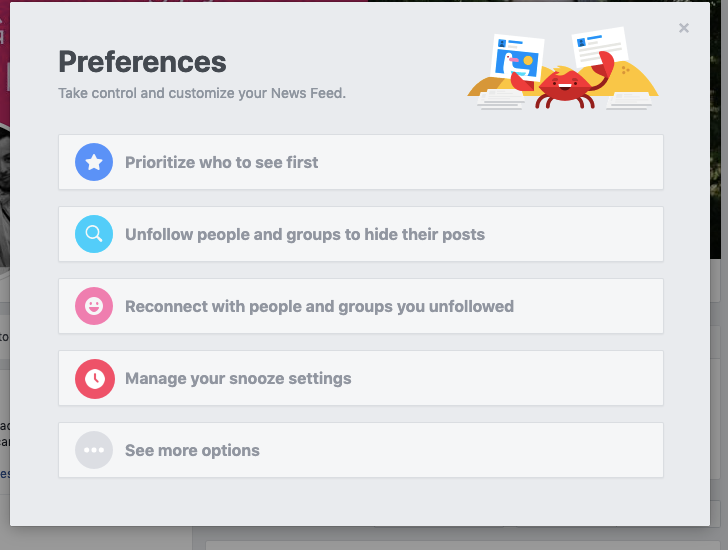The width and height of the screenshot is (728, 550).
Task: Click the magnifying glass unfollow icon
Action: click(x=94, y=234)
